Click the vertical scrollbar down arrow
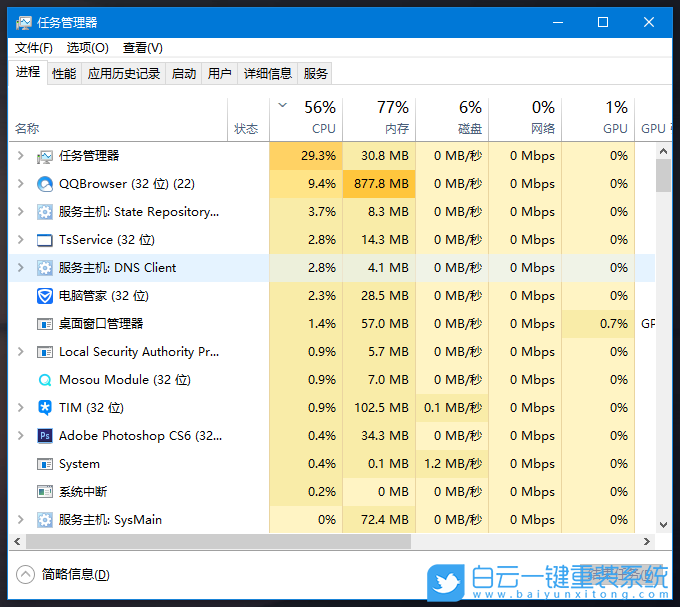This screenshot has height=607, width=680. tap(663, 525)
